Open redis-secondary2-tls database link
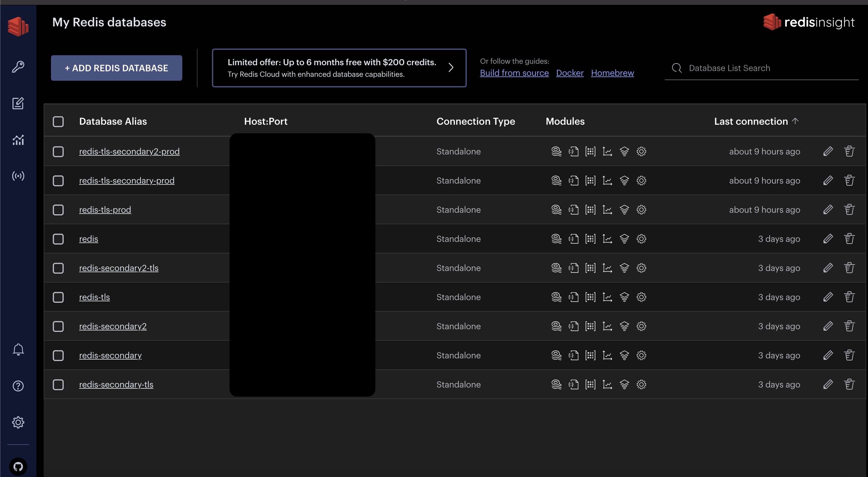868x477 pixels. [x=119, y=268]
